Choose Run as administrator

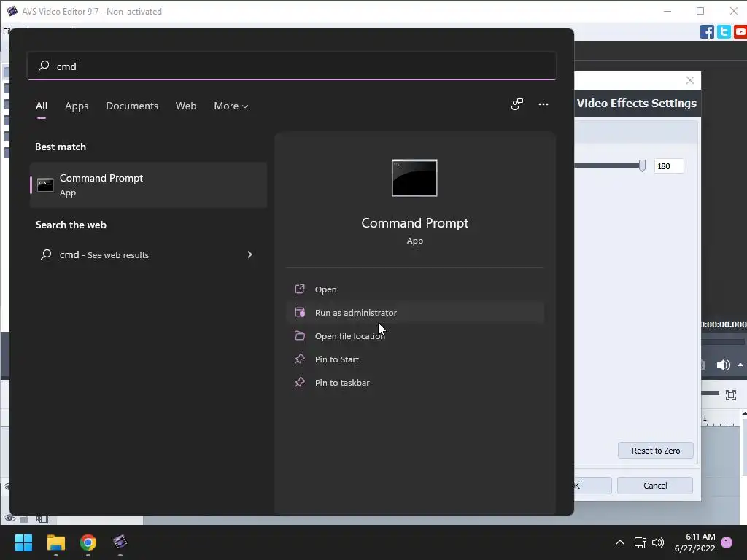click(415, 312)
